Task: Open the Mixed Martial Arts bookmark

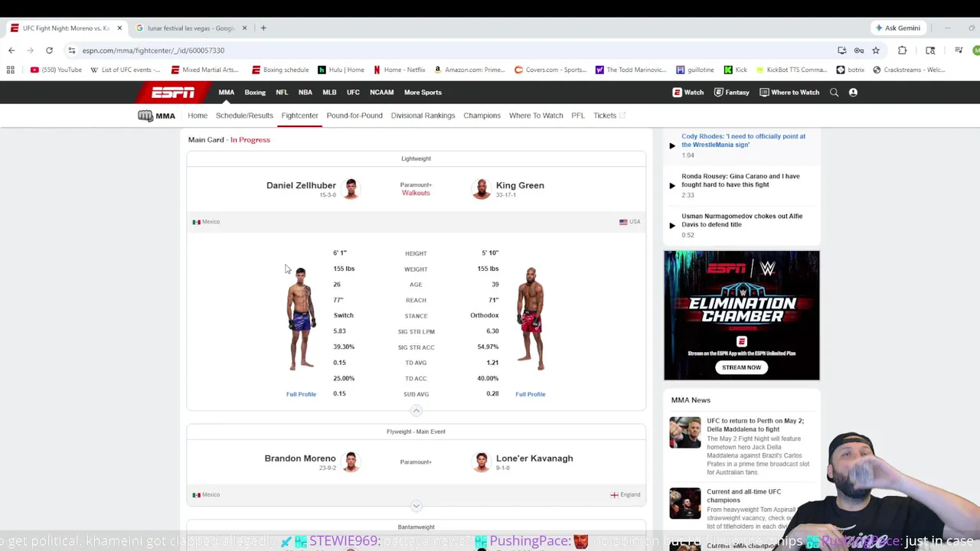Action: pos(205,70)
